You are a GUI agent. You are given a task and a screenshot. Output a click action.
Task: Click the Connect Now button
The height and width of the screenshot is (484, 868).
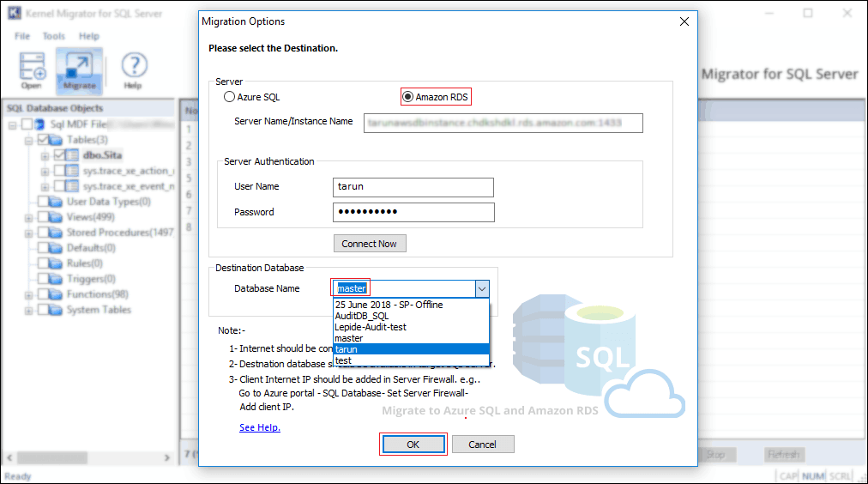coord(369,244)
